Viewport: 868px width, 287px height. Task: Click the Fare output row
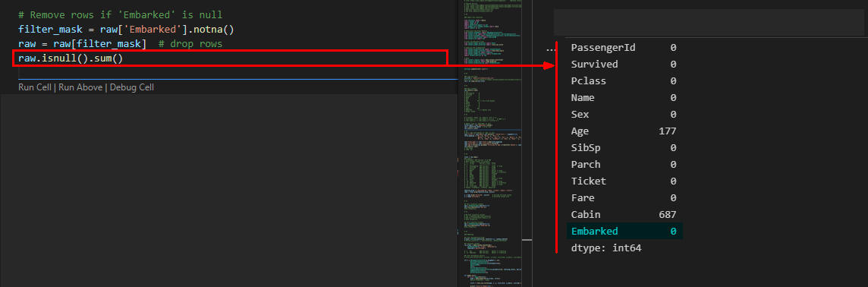tap(624, 198)
